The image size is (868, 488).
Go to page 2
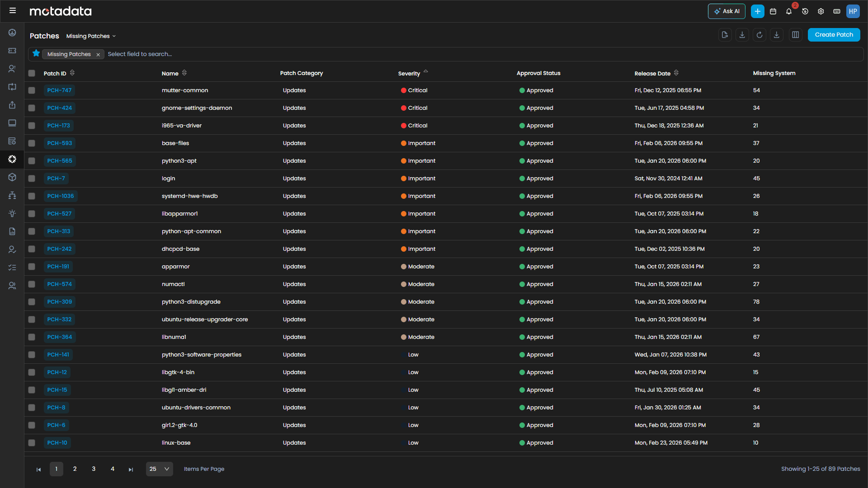[x=75, y=469]
